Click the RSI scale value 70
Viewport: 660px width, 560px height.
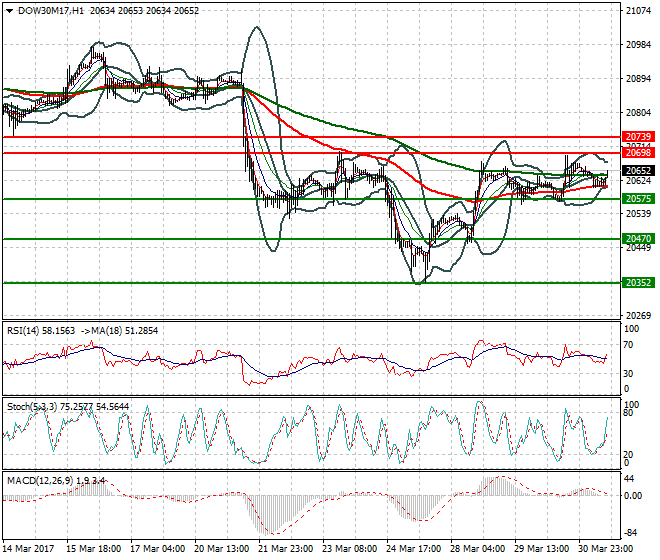click(x=630, y=346)
